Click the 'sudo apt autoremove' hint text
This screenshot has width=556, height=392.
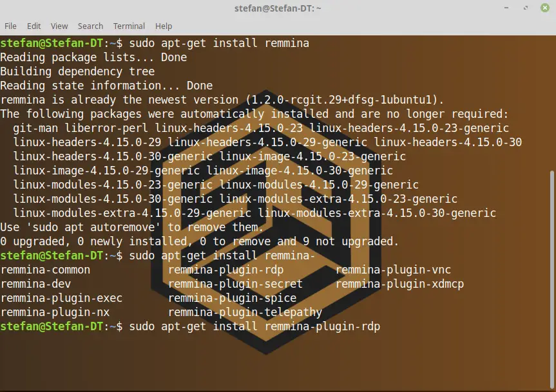[x=93, y=227]
